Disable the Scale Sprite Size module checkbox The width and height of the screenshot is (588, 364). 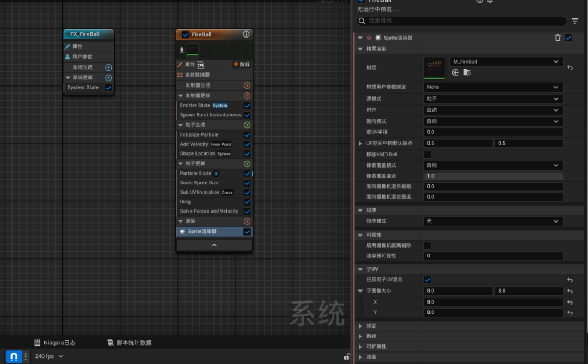click(247, 183)
